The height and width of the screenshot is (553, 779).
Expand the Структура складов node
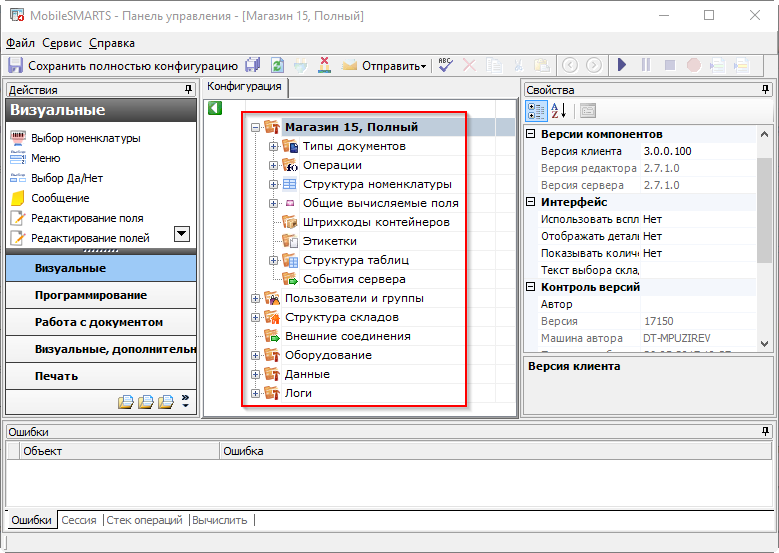click(255, 317)
